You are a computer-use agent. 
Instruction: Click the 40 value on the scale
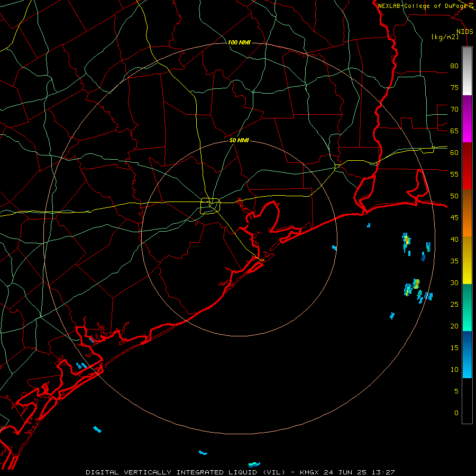[x=454, y=239]
